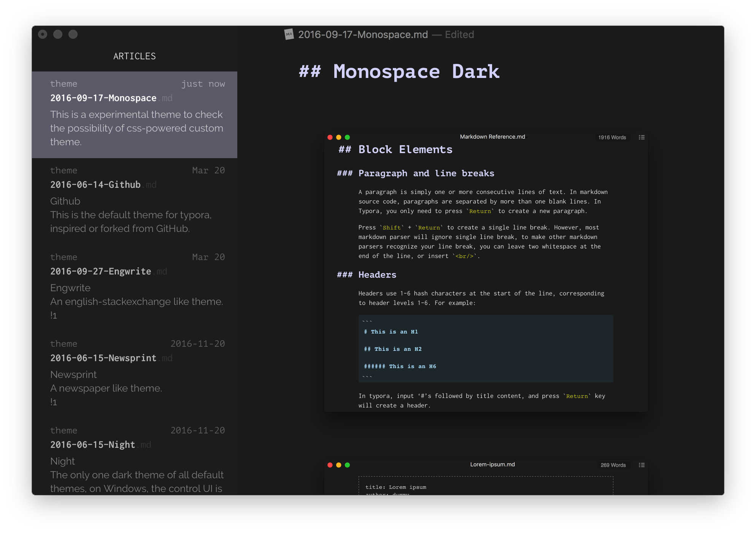Click the 'This is an H6' code line
Viewport: 756px width, 533px height.
click(x=400, y=366)
